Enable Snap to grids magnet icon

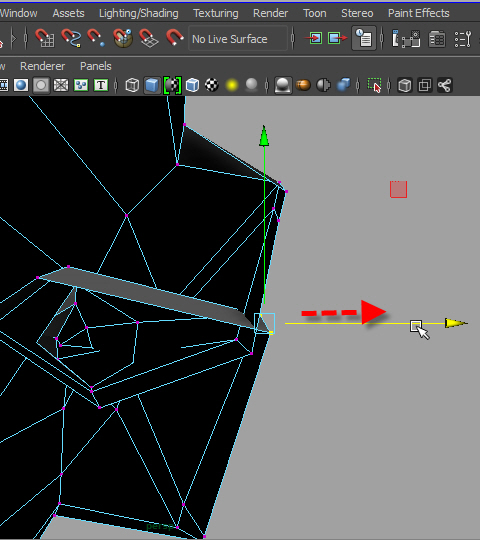point(44,38)
